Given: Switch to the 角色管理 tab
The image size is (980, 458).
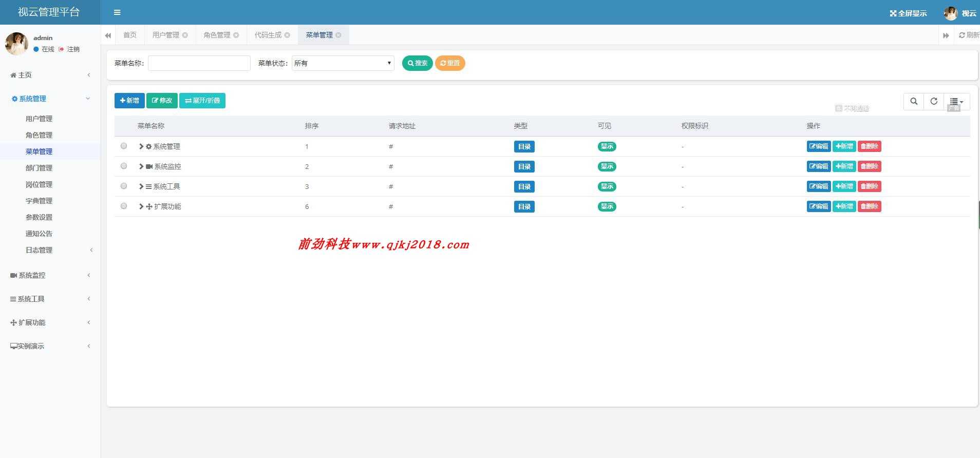Looking at the screenshot, I should [x=217, y=35].
